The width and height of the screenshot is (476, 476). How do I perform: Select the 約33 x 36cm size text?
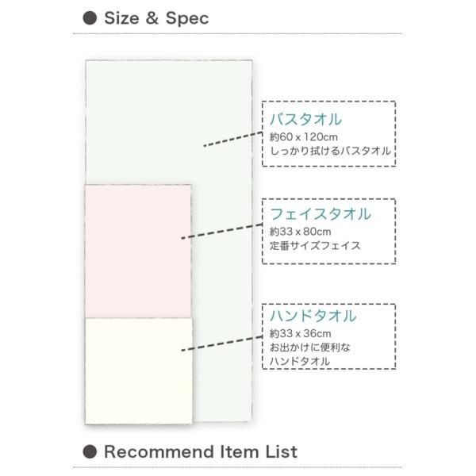(x=300, y=333)
